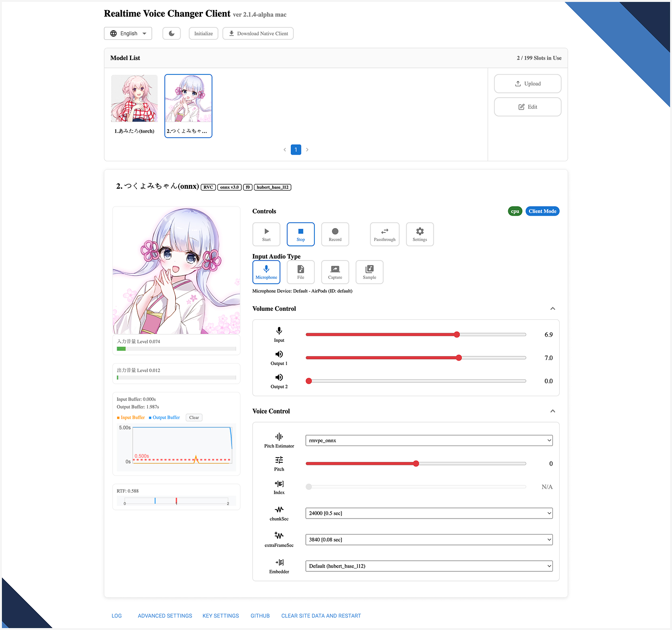Collapse the Volume Control section
The height and width of the screenshot is (630, 672).
(552, 309)
